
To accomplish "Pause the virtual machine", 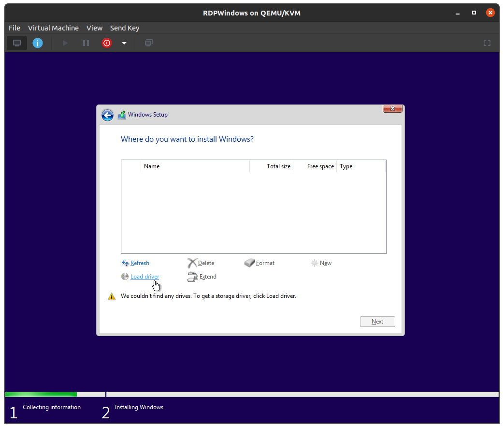I will tap(86, 43).
